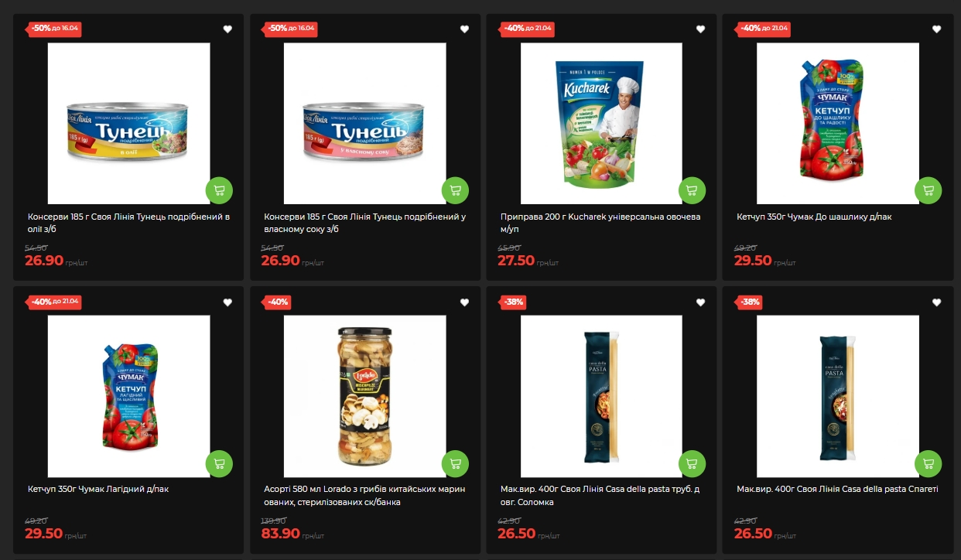Favorite the Lorado mushroom assortment

(464, 302)
